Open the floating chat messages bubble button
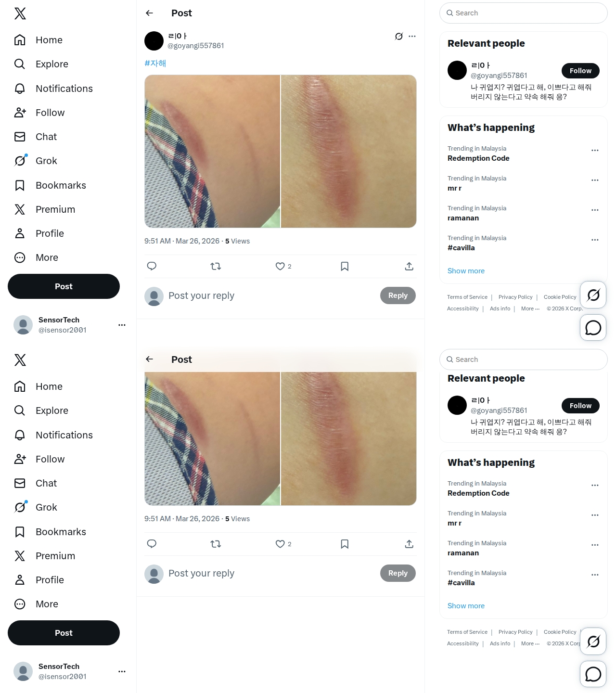The image size is (616, 693). click(593, 328)
